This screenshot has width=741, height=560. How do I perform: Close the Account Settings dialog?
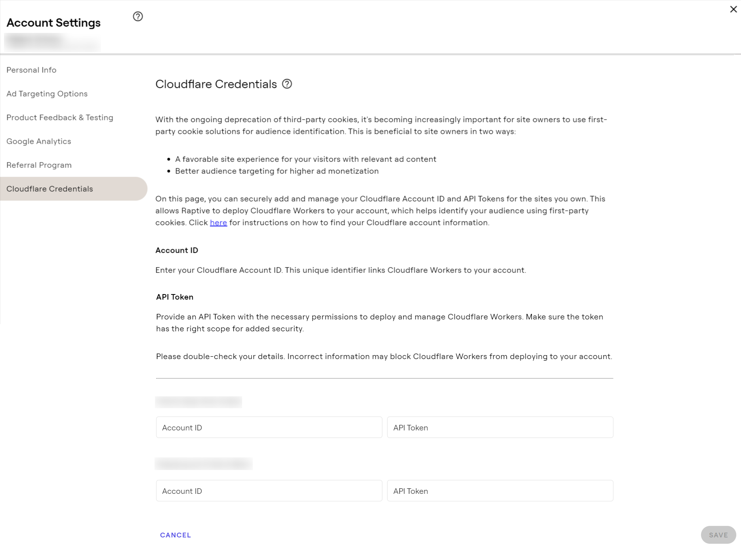tap(733, 9)
